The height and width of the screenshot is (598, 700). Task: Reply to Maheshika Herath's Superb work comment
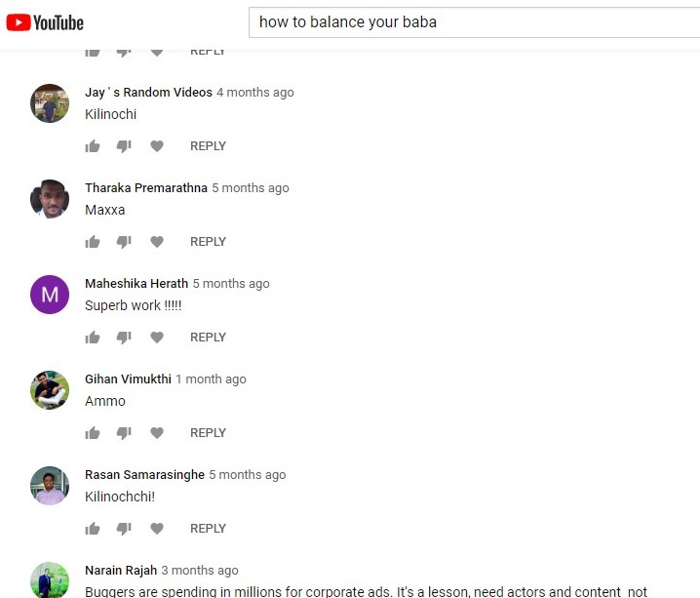click(x=208, y=338)
